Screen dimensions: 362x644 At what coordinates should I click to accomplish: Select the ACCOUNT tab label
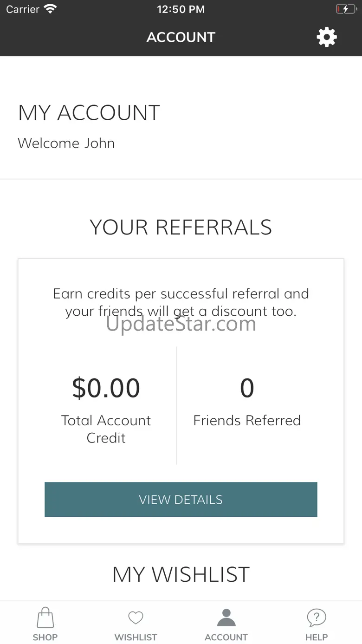click(x=226, y=637)
